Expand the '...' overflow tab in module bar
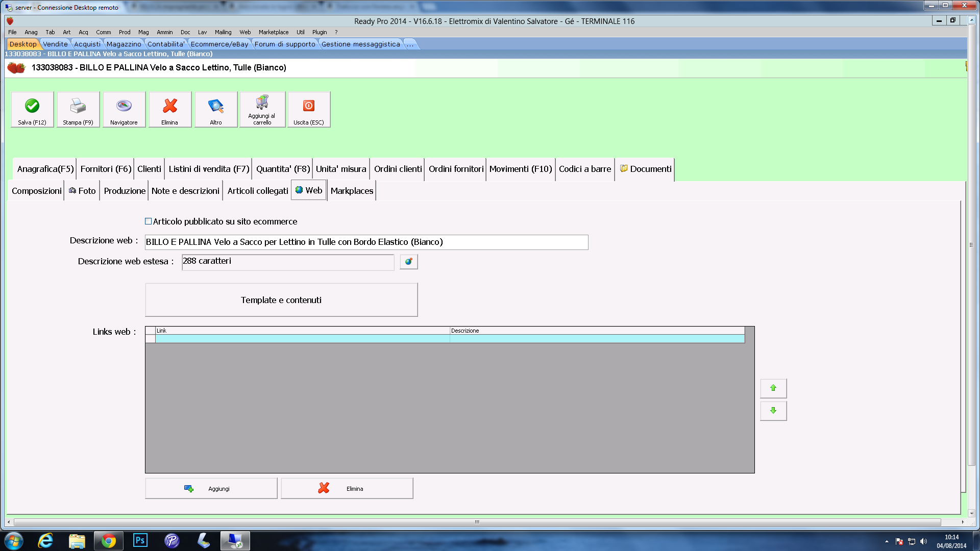This screenshot has height=551, width=980. 410,44
